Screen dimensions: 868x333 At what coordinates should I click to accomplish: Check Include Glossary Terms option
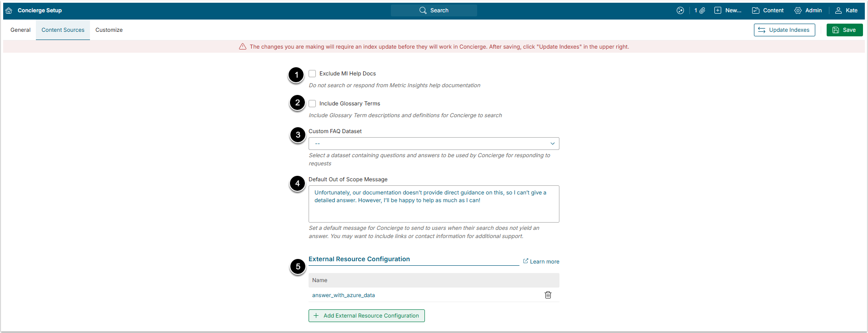pyautogui.click(x=312, y=104)
